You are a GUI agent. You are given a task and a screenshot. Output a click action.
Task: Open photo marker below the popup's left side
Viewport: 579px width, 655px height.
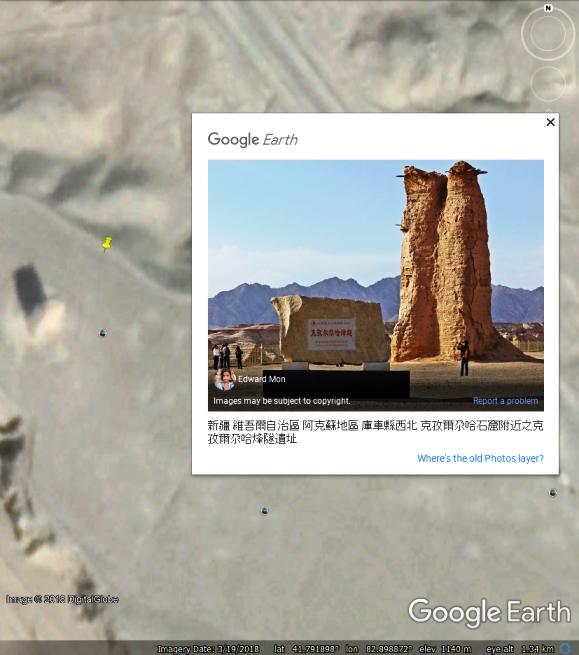(264, 510)
